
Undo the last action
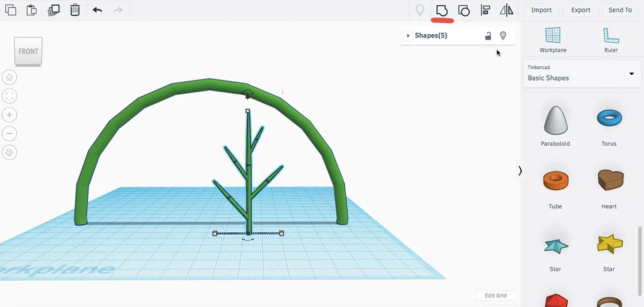[x=97, y=10]
